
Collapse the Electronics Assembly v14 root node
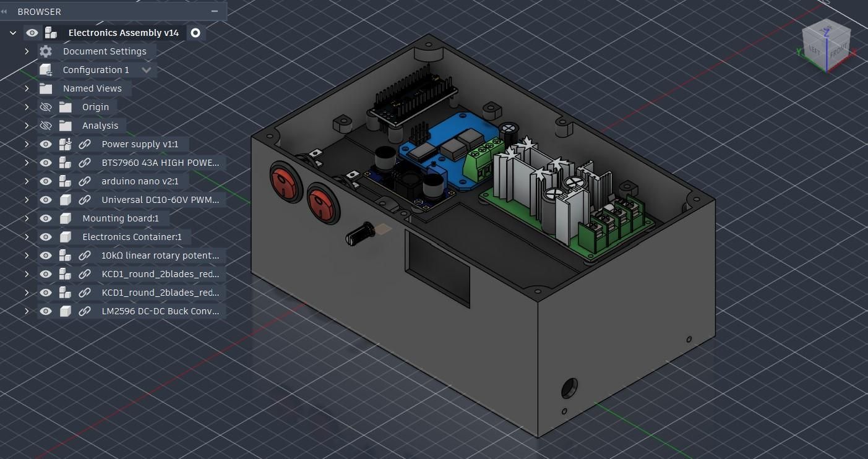13,33
